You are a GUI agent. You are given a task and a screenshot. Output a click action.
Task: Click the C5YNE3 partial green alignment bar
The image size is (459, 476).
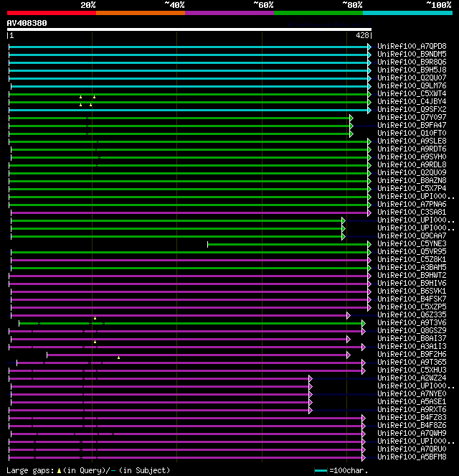[288, 244]
